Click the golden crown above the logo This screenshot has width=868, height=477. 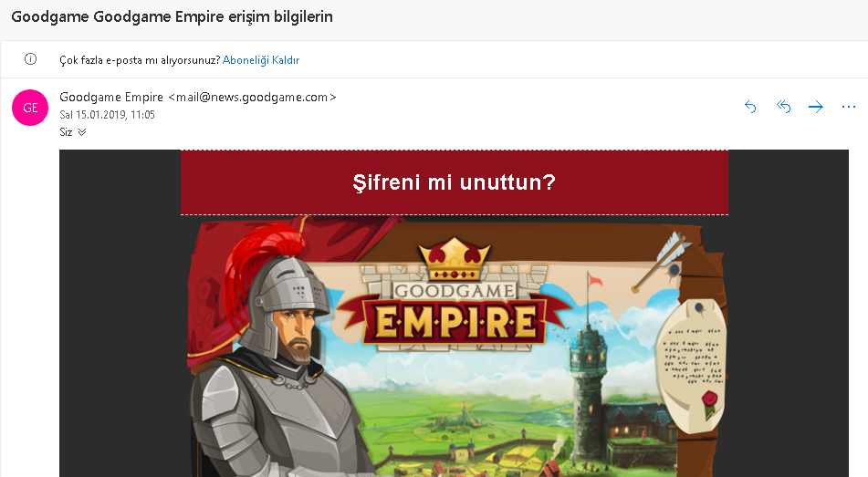click(x=455, y=259)
